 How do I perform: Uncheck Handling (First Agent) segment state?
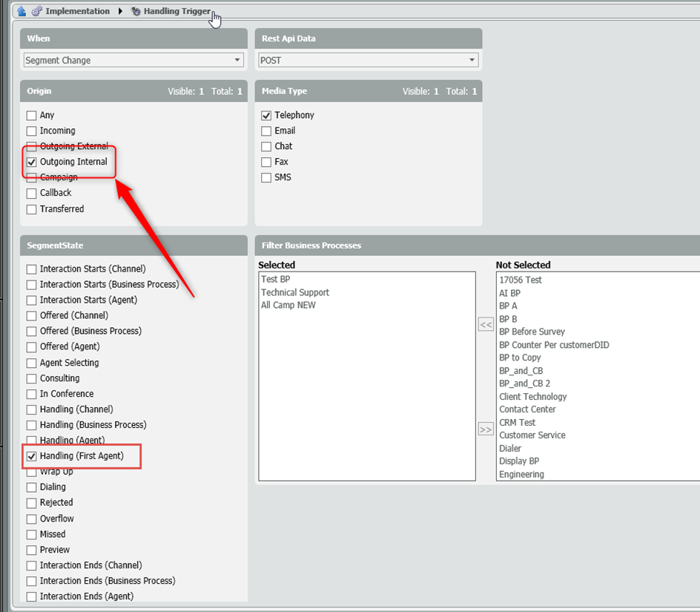31,456
